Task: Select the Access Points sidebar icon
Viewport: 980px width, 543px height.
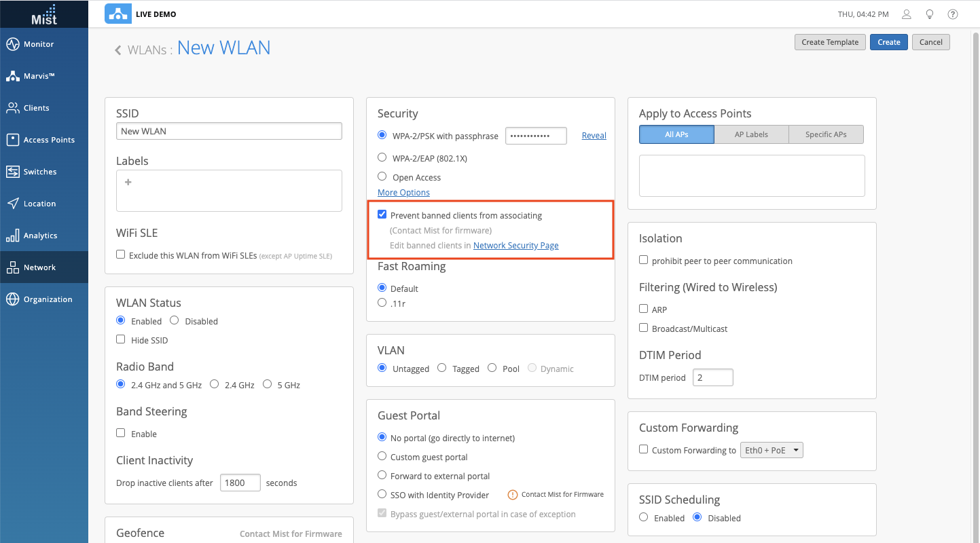Action: click(x=12, y=140)
